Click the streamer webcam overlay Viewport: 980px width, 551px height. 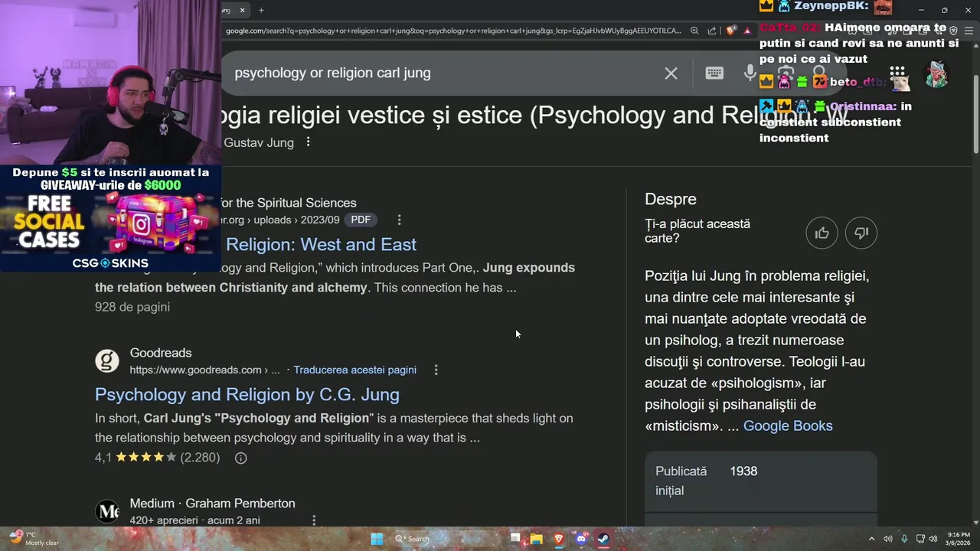coord(110,83)
